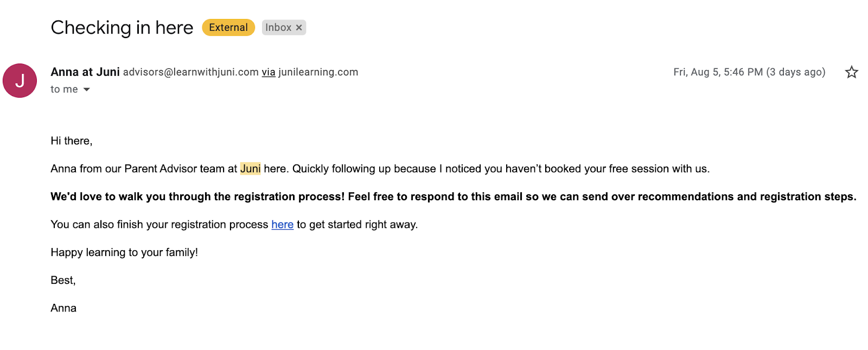Click the '(3 days ago)' relative date
This screenshot has height=350, width=868.
coord(795,72)
